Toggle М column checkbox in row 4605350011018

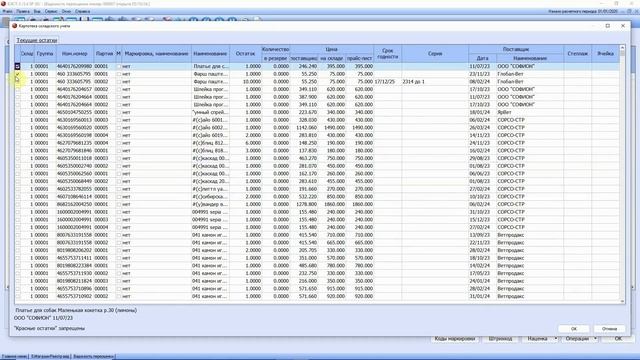[x=119, y=158]
